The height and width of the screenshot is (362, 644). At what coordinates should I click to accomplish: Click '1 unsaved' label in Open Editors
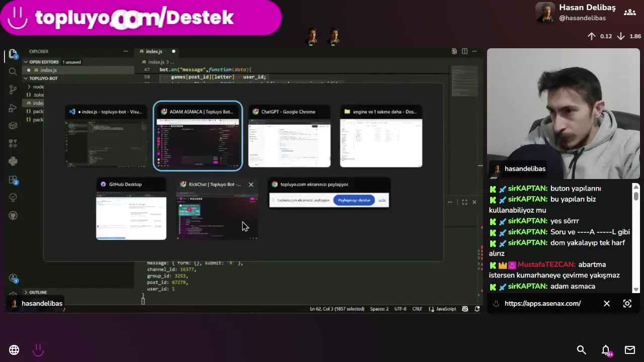pos(71,62)
